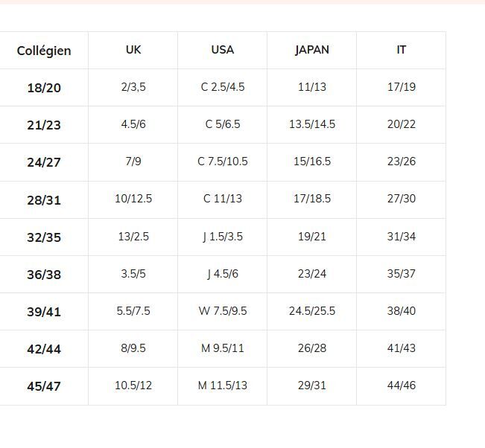
Task: Click the 24.5/25.5 Japan size cell
Action: 312,311
